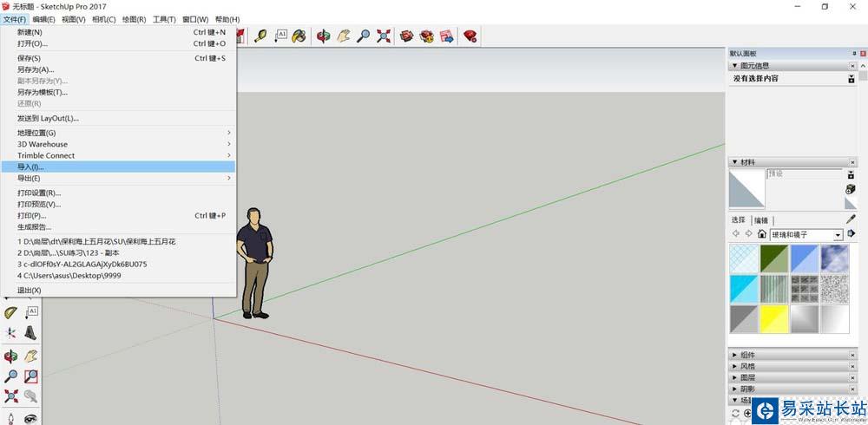Image resolution: width=868 pixels, height=425 pixels.
Task: Collapse the 材料 panel
Action: tap(734, 162)
